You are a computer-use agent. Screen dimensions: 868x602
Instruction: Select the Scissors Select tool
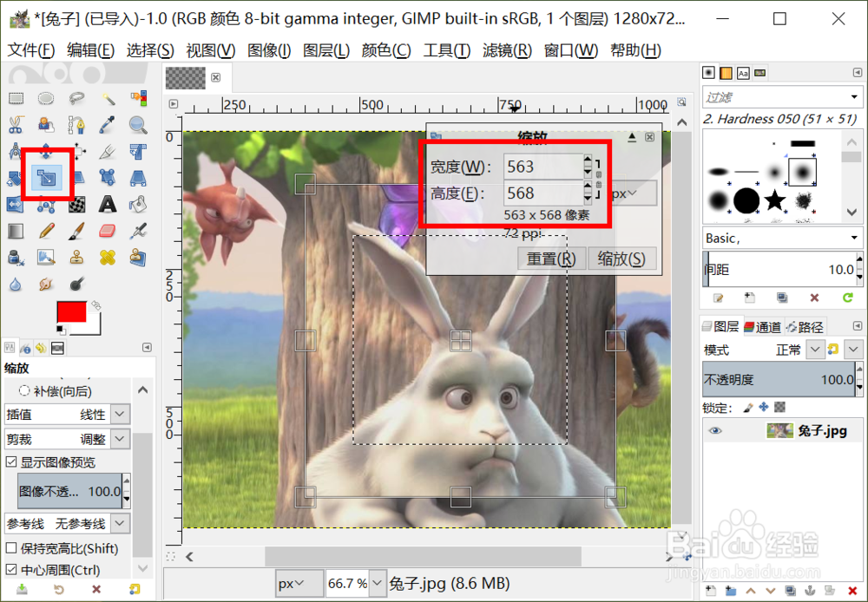pos(16,125)
